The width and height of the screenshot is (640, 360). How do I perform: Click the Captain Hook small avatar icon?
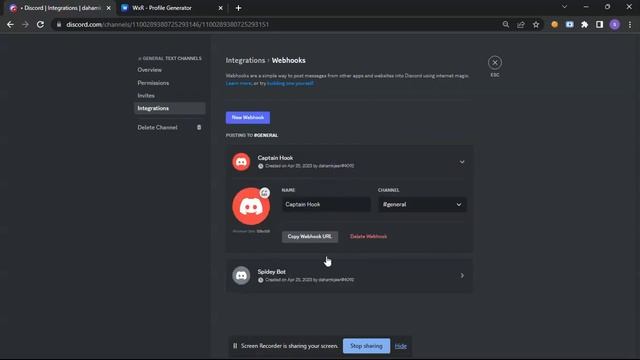tap(241, 162)
